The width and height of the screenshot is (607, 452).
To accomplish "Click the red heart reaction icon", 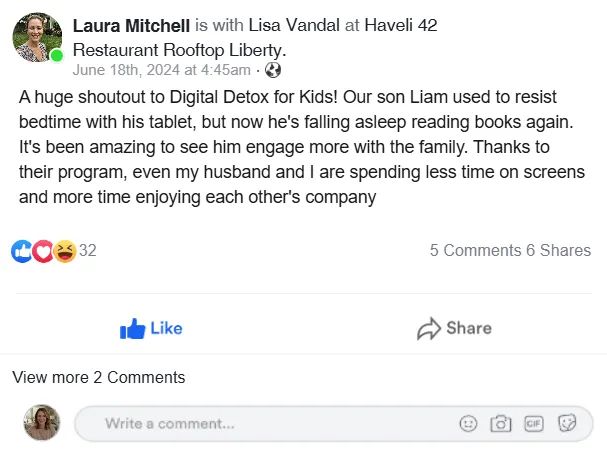I will pyautogui.click(x=43, y=251).
